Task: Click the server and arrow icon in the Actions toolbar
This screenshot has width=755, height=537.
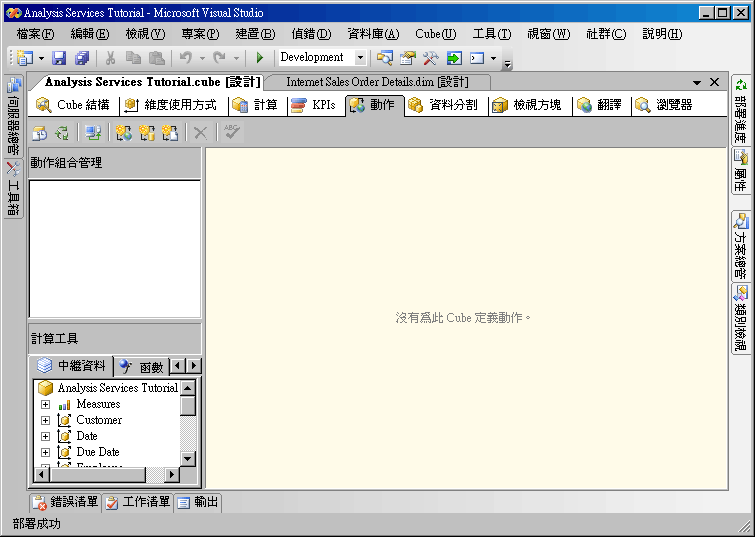Action: [x=93, y=133]
